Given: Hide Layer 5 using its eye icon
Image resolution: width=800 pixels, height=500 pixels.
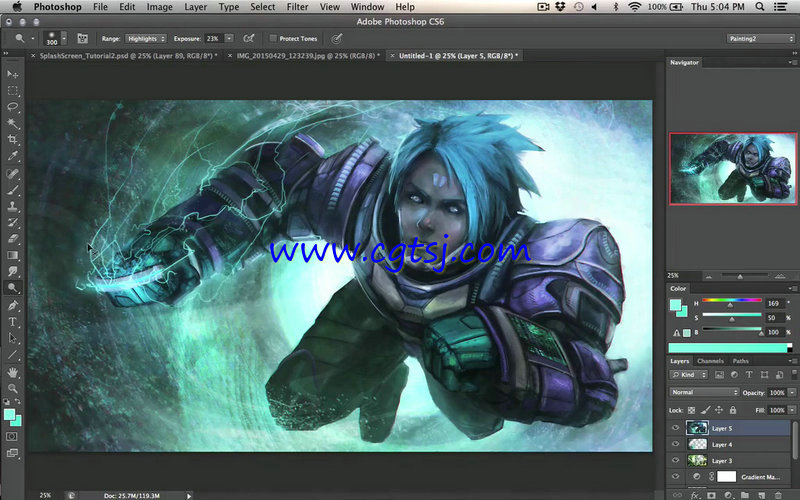Looking at the screenshot, I should pos(676,428).
